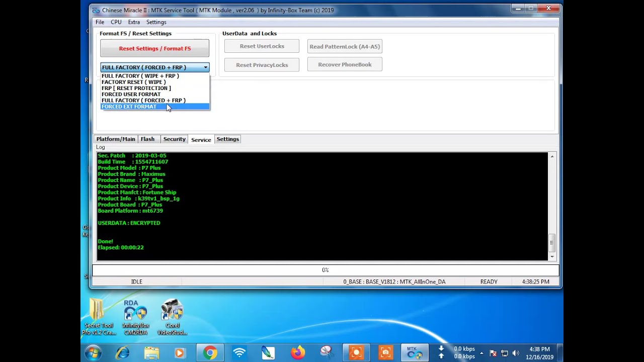Click Read PatternLock (A4-A5) button
The width and height of the screenshot is (644, 362).
[345, 46]
